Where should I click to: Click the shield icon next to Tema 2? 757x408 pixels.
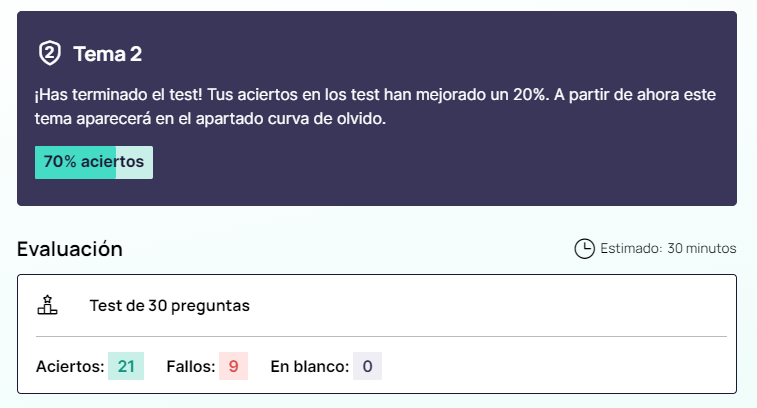click(x=50, y=53)
